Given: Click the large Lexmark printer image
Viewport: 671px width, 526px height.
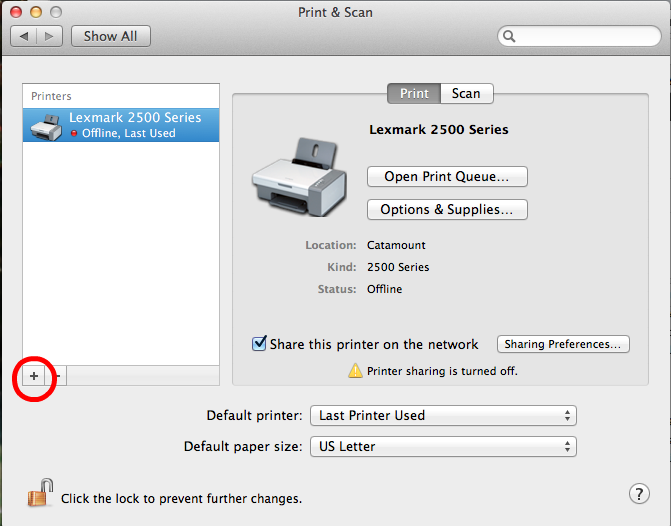Looking at the screenshot, I should point(300,177).
